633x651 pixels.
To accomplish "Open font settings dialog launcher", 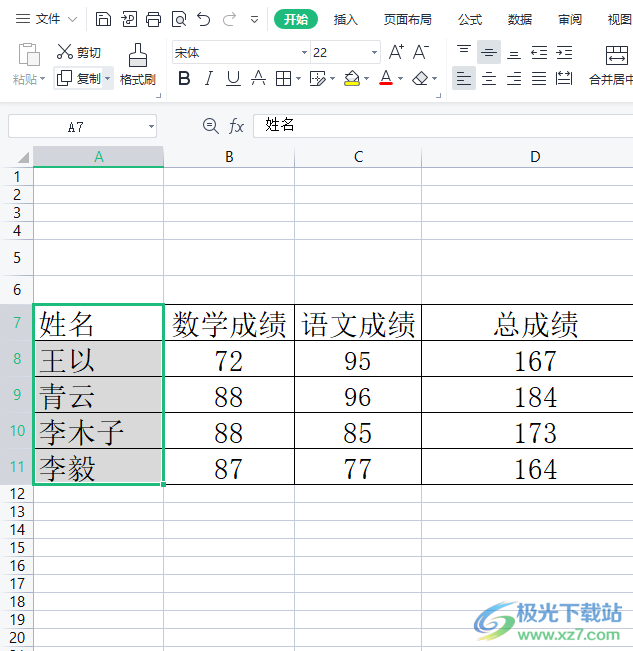I will (438, 95).
